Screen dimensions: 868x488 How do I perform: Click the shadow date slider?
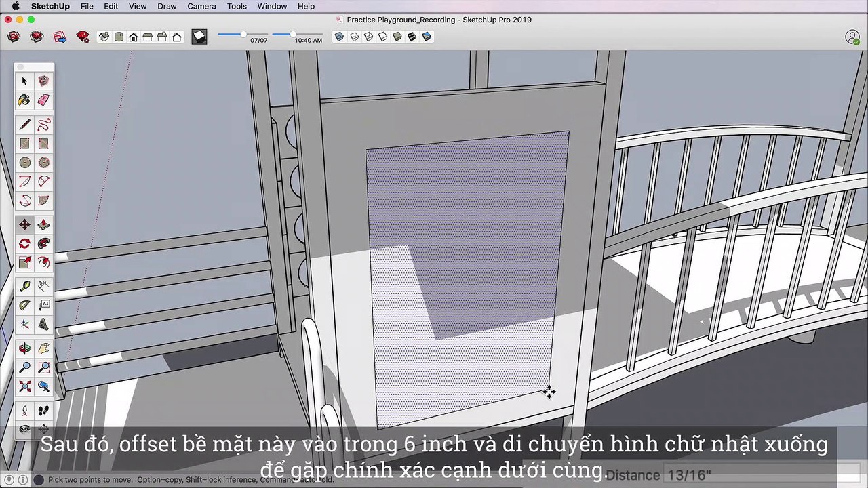click(x=242, y=34)
